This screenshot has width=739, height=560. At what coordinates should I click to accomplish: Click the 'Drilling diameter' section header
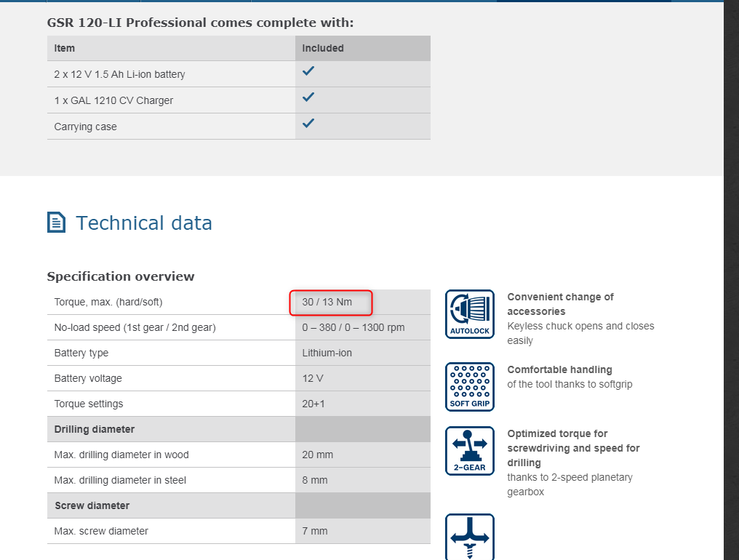(95, 429)
